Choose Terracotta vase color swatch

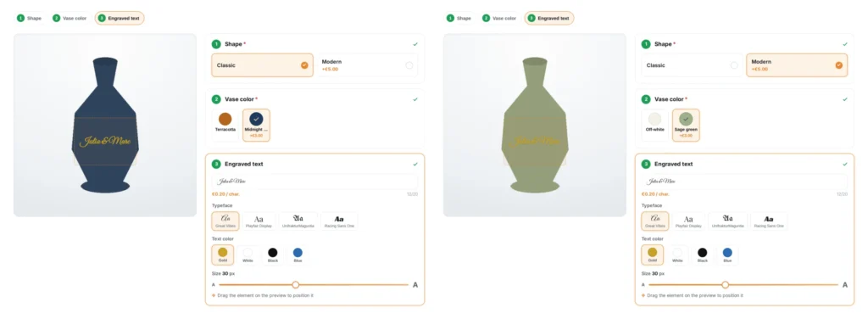click(225, 125)
